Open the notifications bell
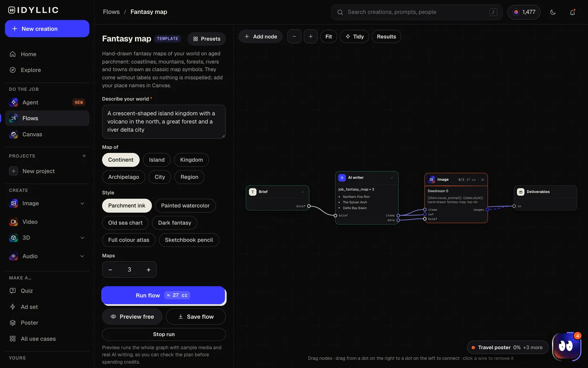 [x=572, y=12]
